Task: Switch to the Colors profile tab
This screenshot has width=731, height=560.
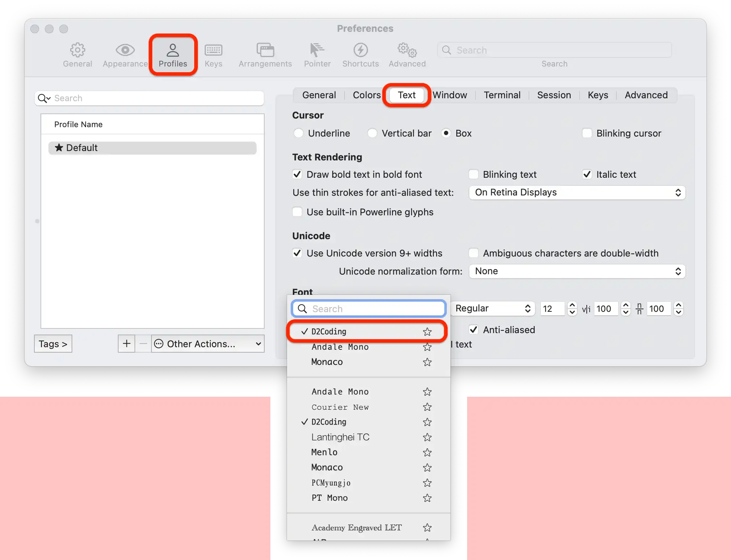Action: coord(367,95)
